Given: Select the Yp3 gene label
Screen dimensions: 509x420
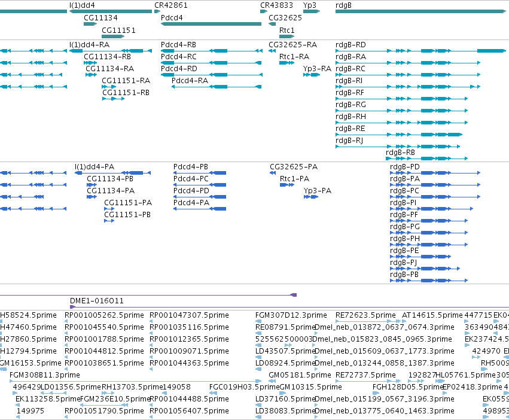Looking at the screenshot, I should [310, 5].
